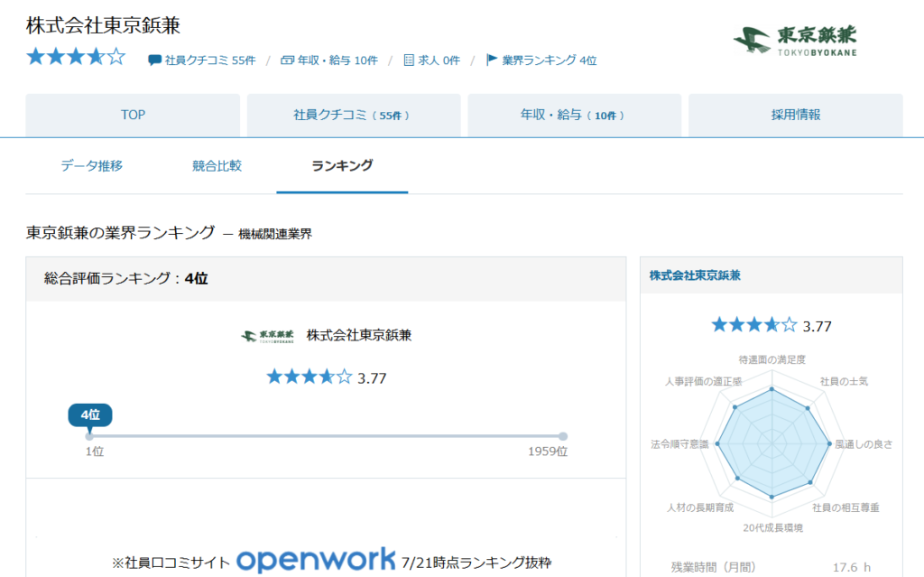The height and width of the screenshot is (577, 924).
Task: Click the 機械関連業界 industry label
Action: click(275, 234)
